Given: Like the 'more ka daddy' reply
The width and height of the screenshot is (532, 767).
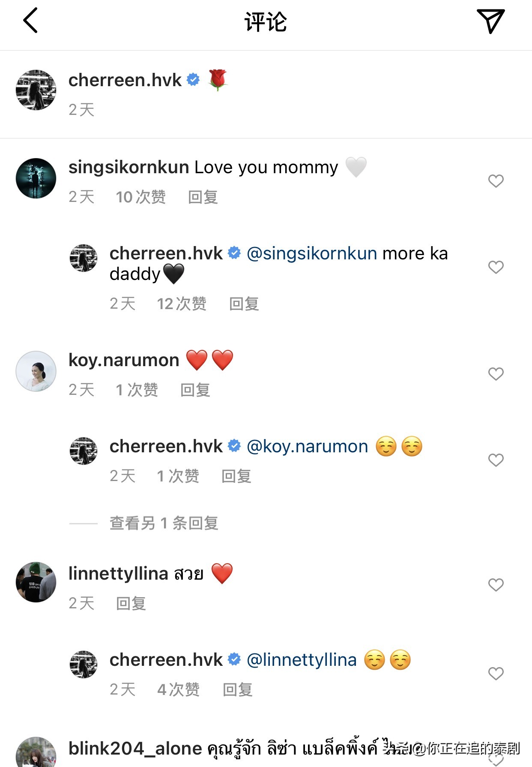Looking at the screenshot, I should [x=496, y=267].
